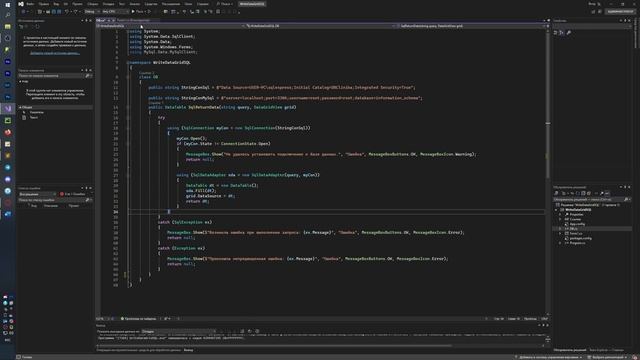Viewport: 640px width, 360px height.
Task: Switch to Visual Studio in the taskbar
Action: (x=7, y=109)
